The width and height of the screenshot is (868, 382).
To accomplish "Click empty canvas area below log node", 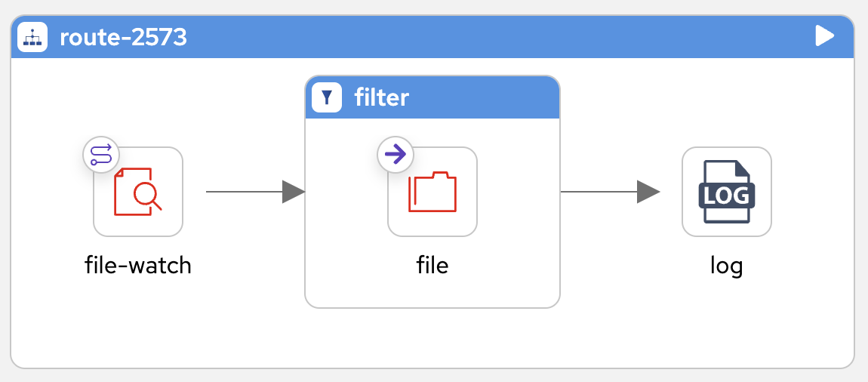I will point(726,327).
